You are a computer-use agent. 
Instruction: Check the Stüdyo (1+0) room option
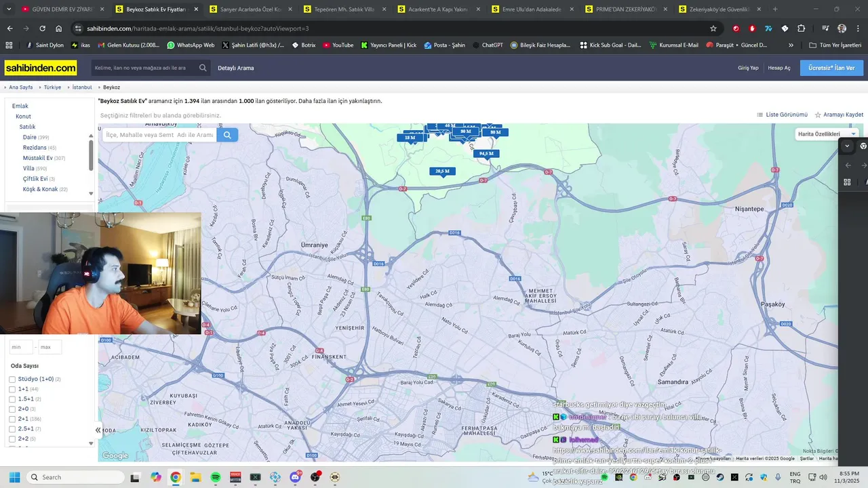[x=12, y=380]
